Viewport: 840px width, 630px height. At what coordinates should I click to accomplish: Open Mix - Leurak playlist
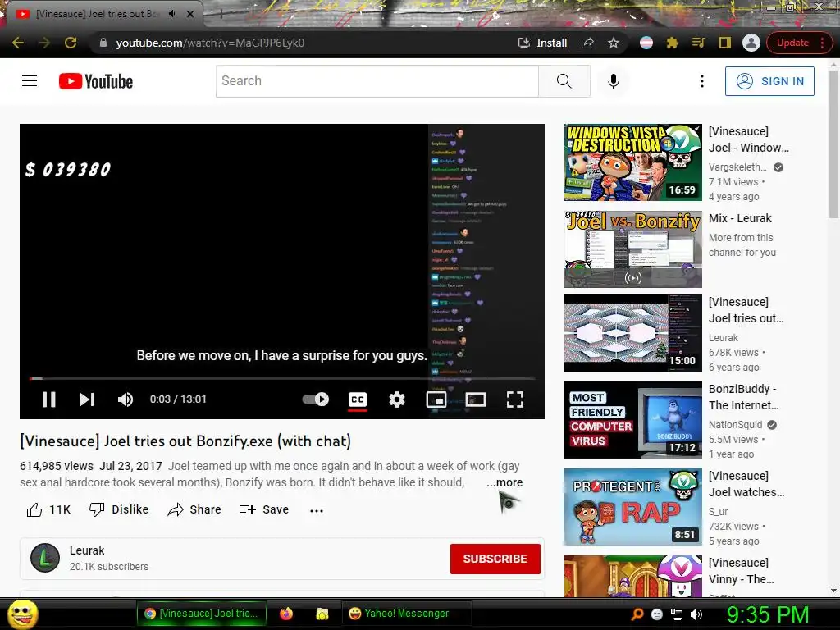tap(740, 218)
